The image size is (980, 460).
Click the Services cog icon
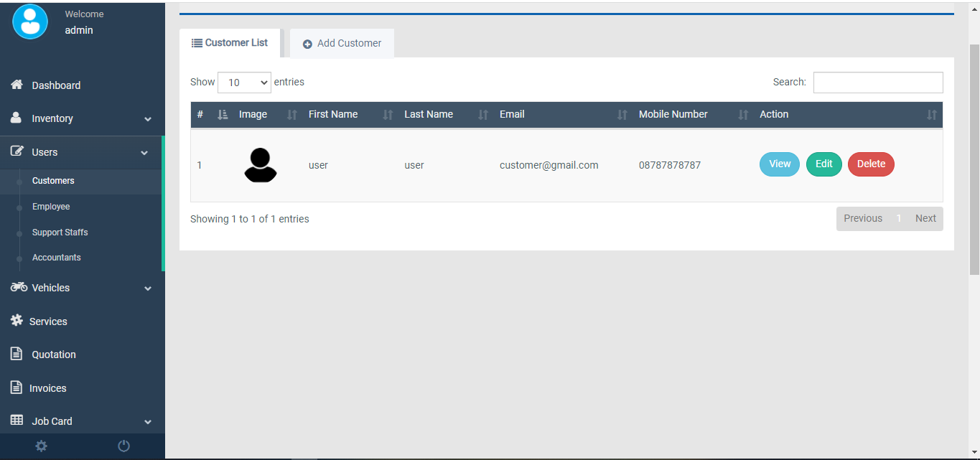[17, 321]
